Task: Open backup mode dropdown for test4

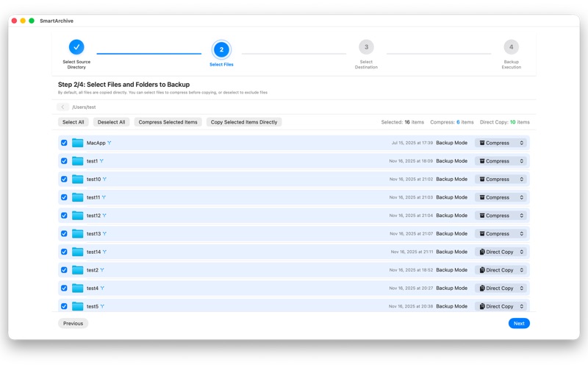Action: click(501, 289)
